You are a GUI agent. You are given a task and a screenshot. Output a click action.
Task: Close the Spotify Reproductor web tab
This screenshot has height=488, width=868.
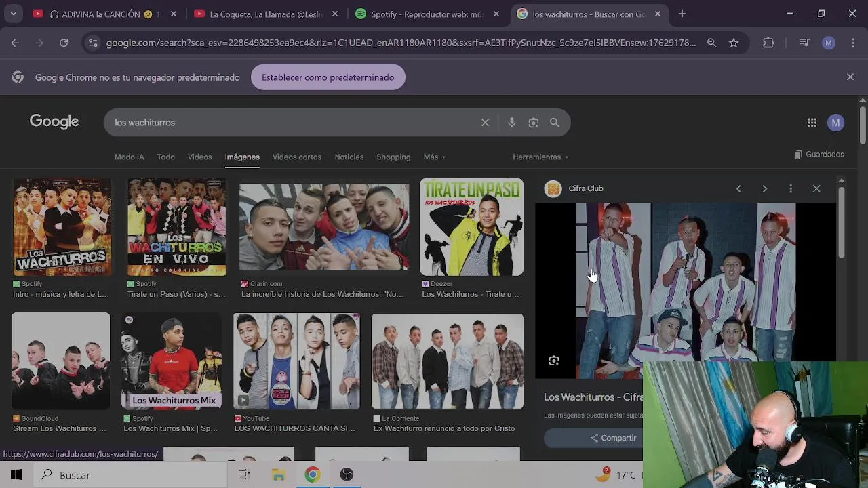coord(496,14)
